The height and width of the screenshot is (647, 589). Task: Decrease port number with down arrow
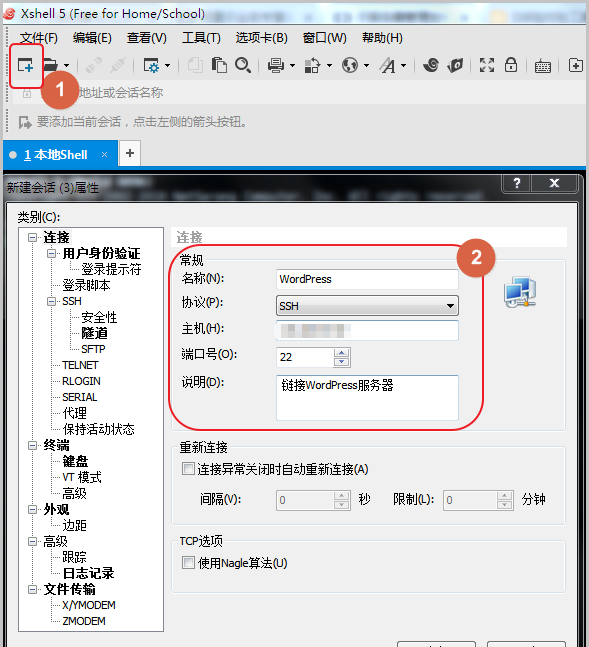(341, 362)
